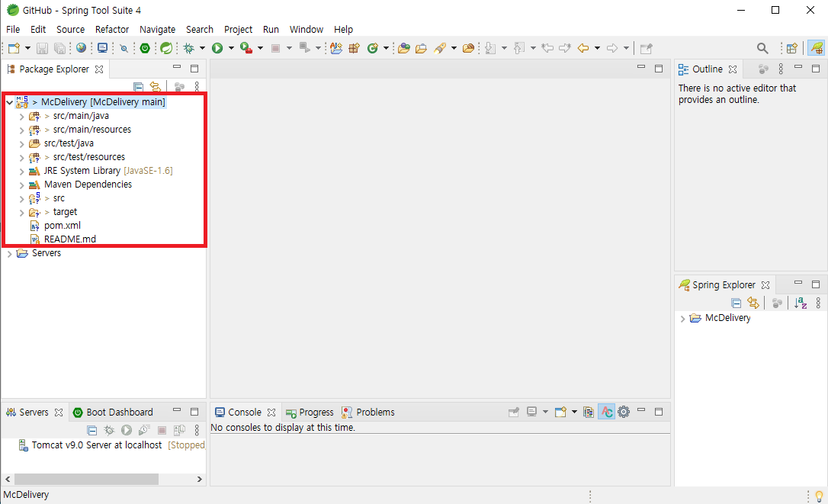Click the magnifier Quick Access search icon

[x=762, y=48]
